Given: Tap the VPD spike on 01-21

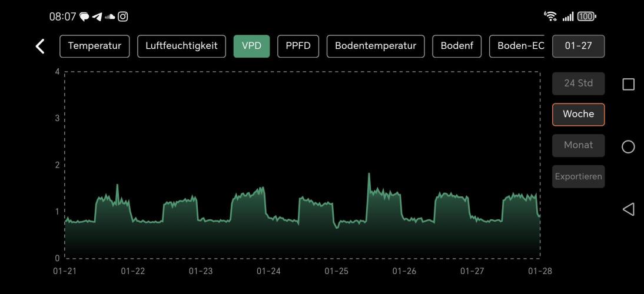Looking at the screenshot, I should click(x=117, y=185).
